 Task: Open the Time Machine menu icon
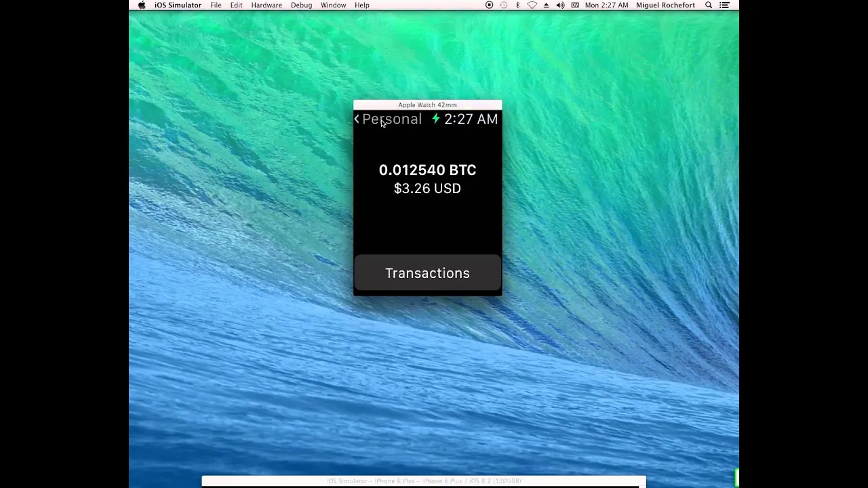[503, 5]
